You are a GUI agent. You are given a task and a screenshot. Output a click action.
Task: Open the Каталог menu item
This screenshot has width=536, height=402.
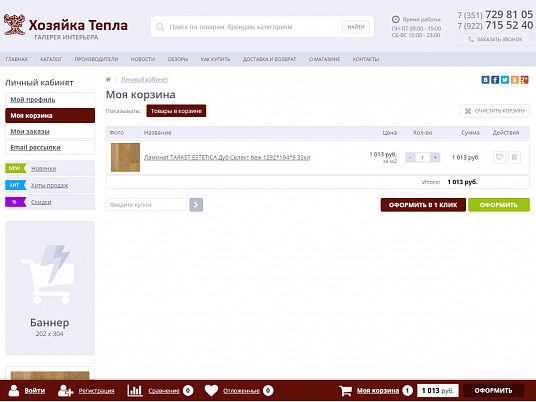coord(51,59)
